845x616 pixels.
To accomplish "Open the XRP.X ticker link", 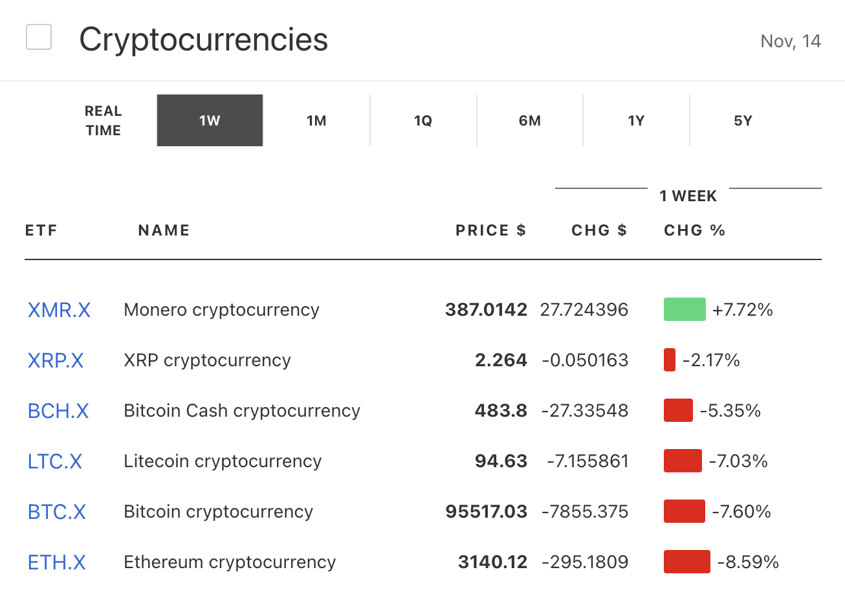I will (x=56, y=360).
